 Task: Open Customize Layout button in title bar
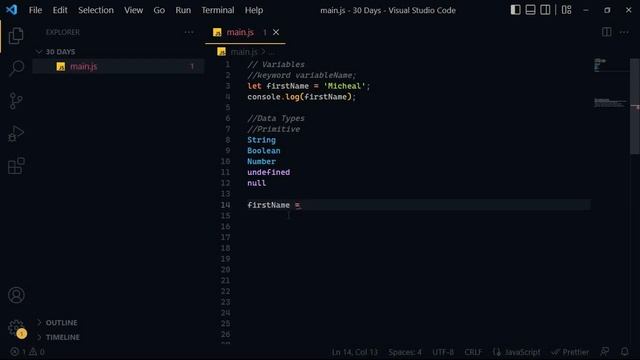click(x=567, y=10)
